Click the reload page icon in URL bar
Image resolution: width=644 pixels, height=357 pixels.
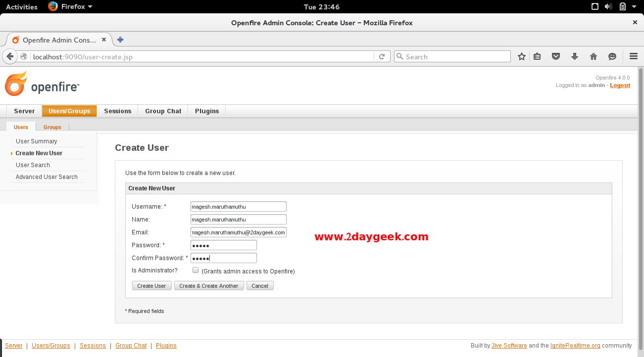(382, 57)
